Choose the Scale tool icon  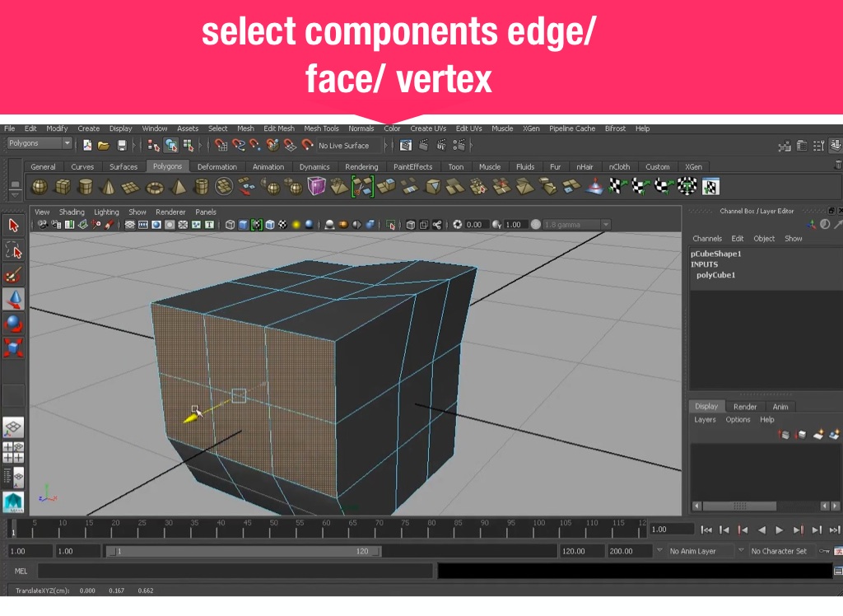pos(13,348)
